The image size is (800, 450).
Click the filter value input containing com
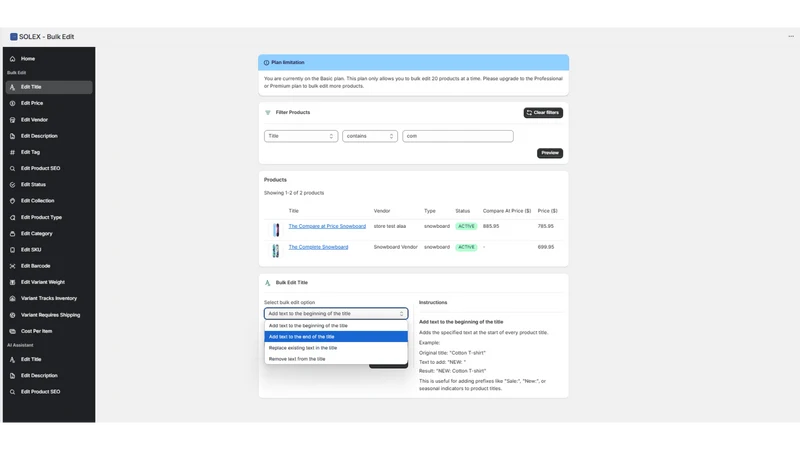458,136
